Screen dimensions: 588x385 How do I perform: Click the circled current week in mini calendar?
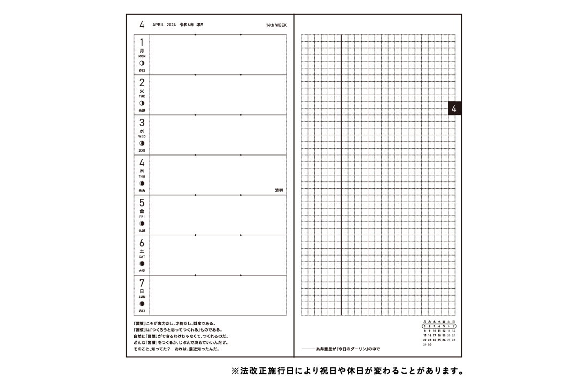439,326
